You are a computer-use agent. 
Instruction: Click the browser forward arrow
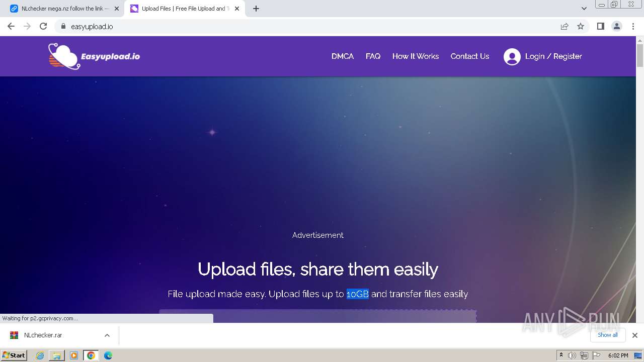coord(27,26)
